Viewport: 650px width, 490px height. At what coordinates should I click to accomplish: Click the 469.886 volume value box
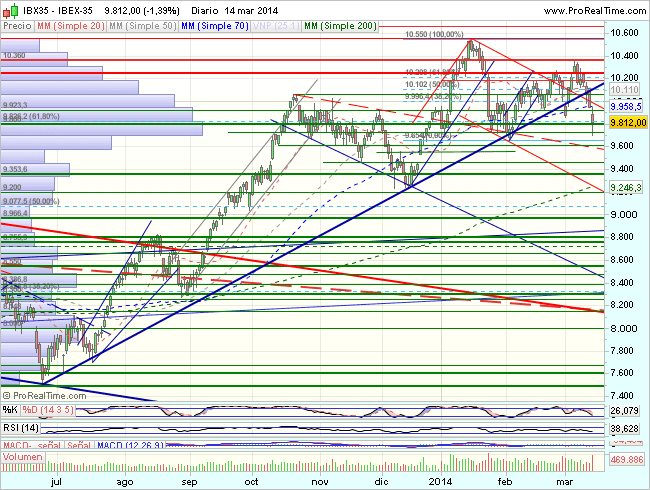click(627, 459)
